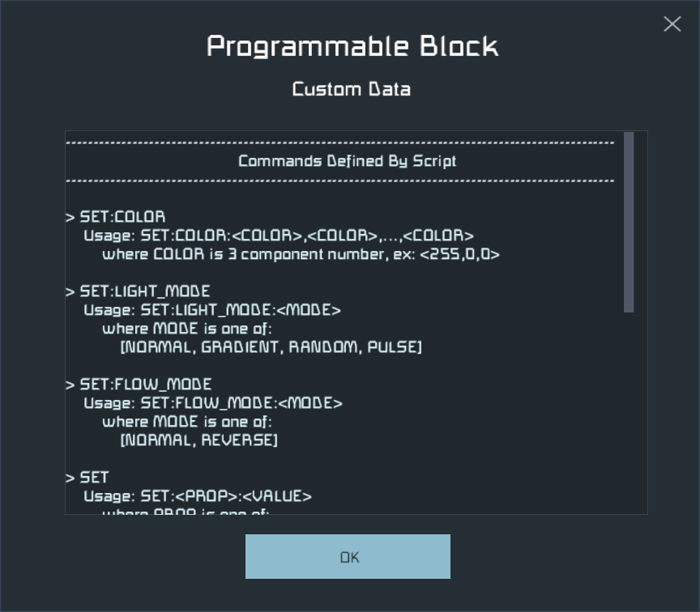This screenshot has width=700, height=612.
Task: Click the SET:FLOW_MODE command heading
Action: (139, 384)
